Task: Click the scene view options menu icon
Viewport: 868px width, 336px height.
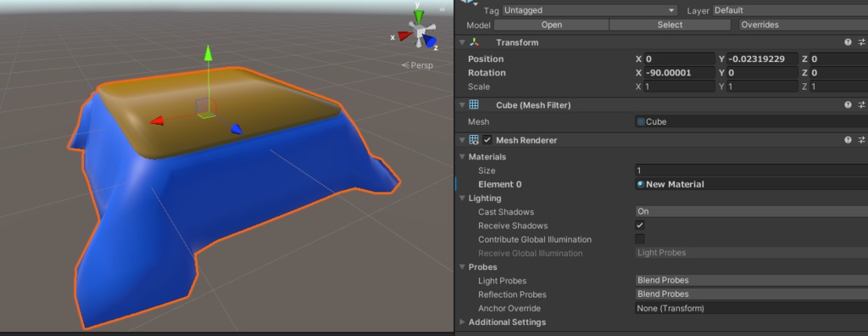Action: pyautogui.click(x=442, y=8)
